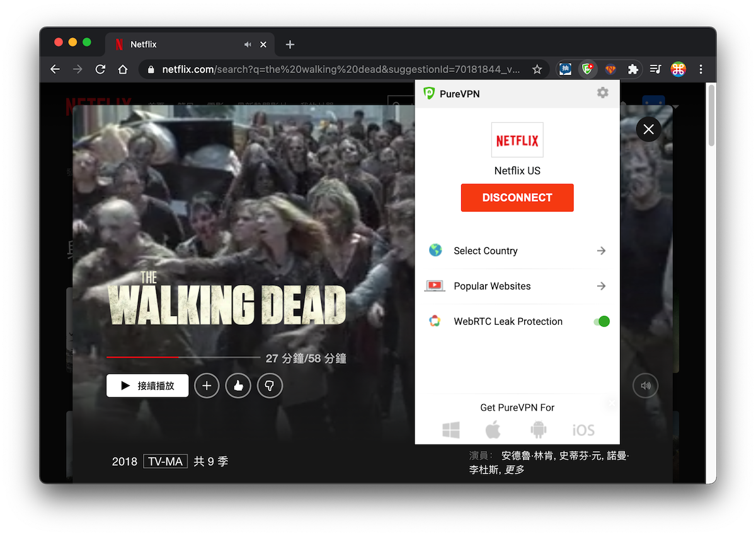Click the "共 9 季" seasons text
This screenshot has height=536, width=756.
(210, 462)
